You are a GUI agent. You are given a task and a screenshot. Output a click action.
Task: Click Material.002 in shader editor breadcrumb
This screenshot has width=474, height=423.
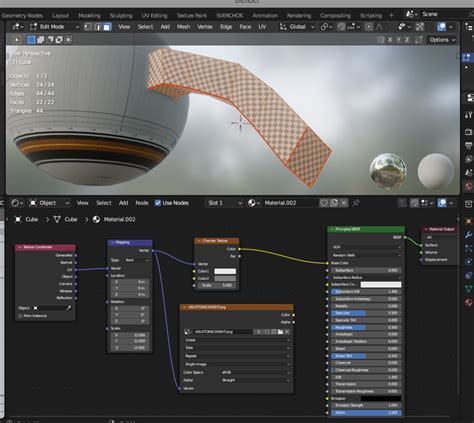click(114, 219)
